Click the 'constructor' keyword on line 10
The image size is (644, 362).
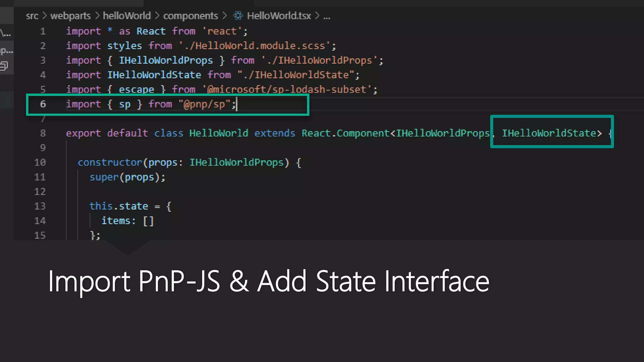(x=110, y=162)
